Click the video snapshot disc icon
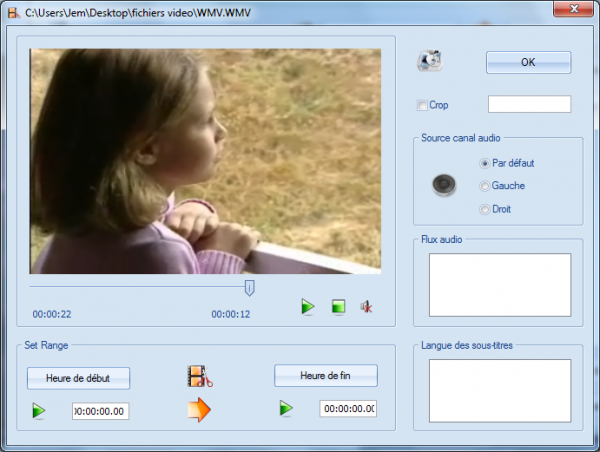Viewport: 600px width, 452px height. pos(430,60)
